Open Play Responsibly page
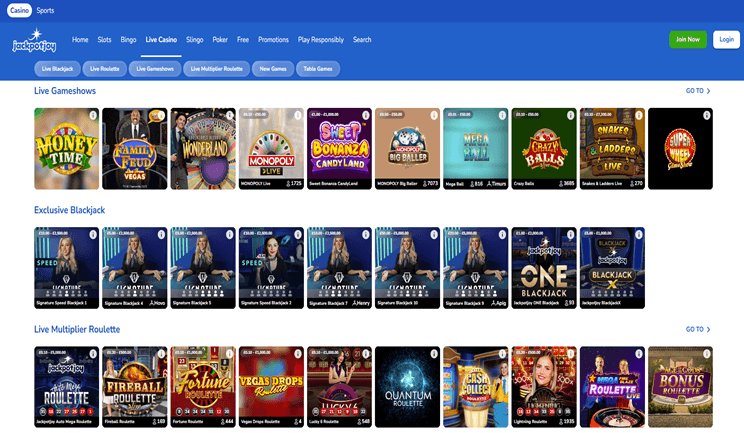 (x=321, y=40)
